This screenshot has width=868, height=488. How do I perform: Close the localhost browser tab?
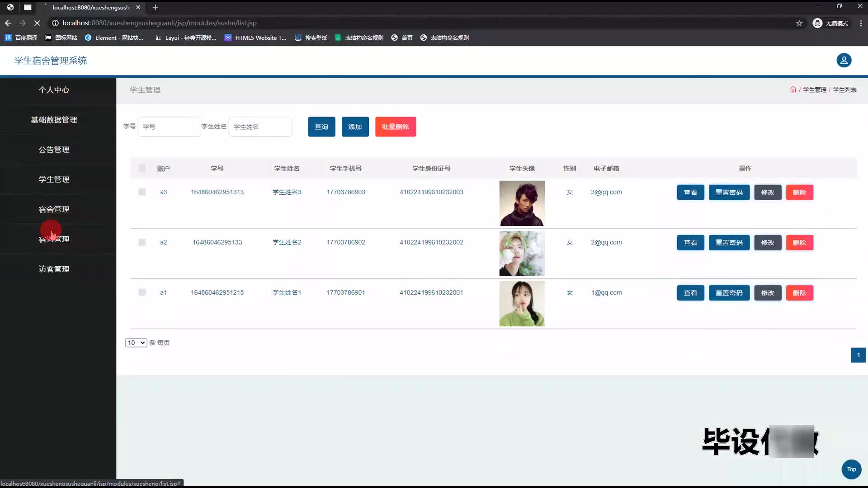(x=138, y=7)
